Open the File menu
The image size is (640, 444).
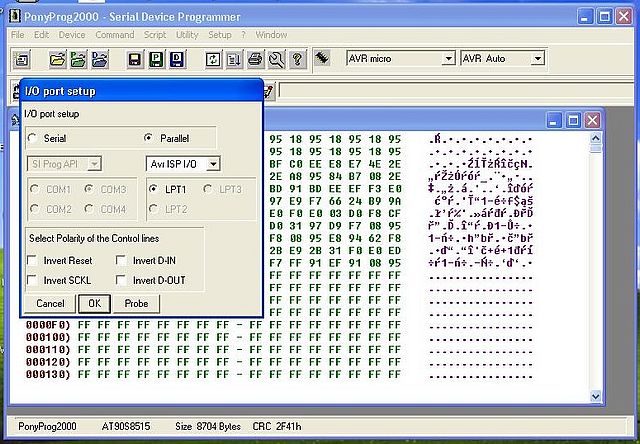(18, 35)
